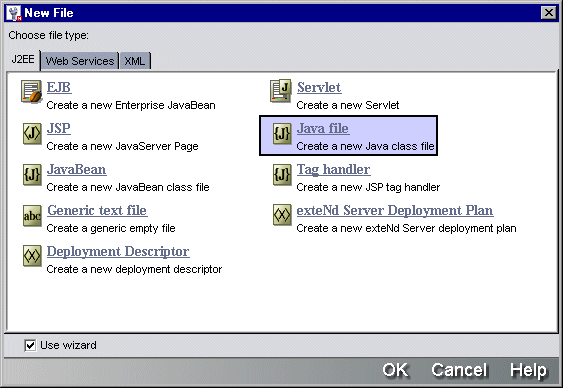Select the Generic text file link
This screenshot has width=563, height=388.
tap(97, 210)
